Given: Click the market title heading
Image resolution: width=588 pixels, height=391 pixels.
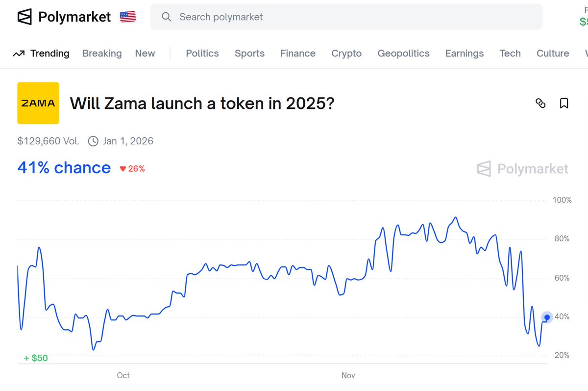Looking at the screenshot, I should pyautogui.click(x=202, y=103).
